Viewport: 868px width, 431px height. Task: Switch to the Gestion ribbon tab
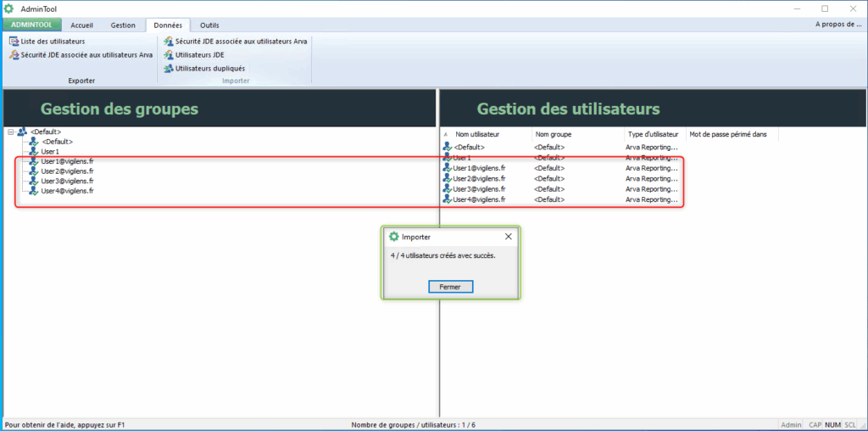pyautogui.click(x=122, y=25)
